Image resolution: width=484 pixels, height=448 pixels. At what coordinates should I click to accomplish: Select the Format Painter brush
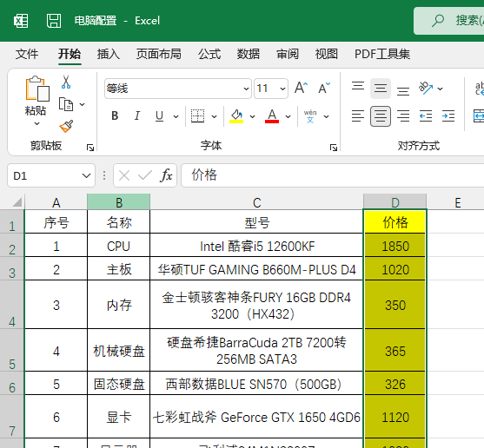coord(66,126)
